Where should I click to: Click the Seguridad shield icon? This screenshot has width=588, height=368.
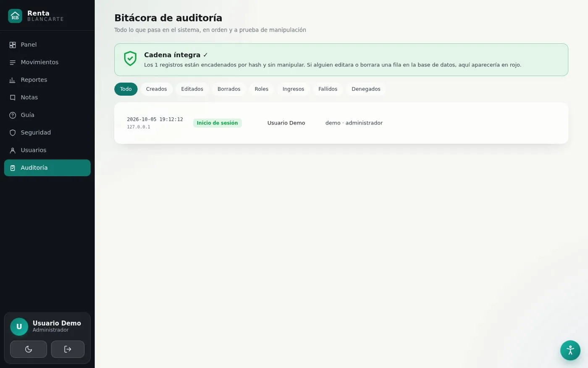click(13, 133)
